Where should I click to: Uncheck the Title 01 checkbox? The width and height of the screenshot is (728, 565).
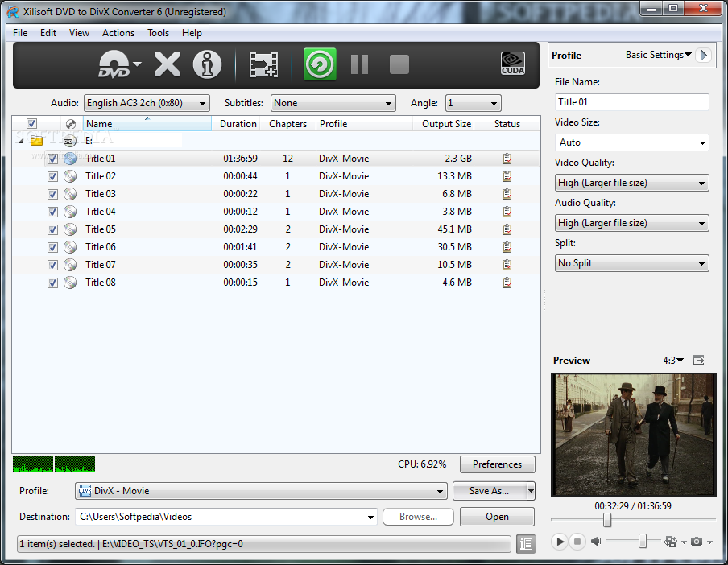click(x=52, y=159)
